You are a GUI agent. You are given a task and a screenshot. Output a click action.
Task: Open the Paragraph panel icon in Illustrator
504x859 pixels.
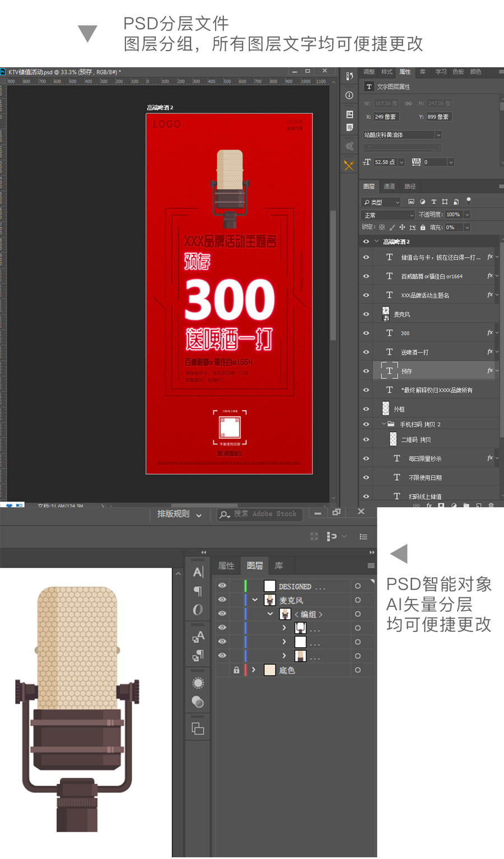(198, 591)
